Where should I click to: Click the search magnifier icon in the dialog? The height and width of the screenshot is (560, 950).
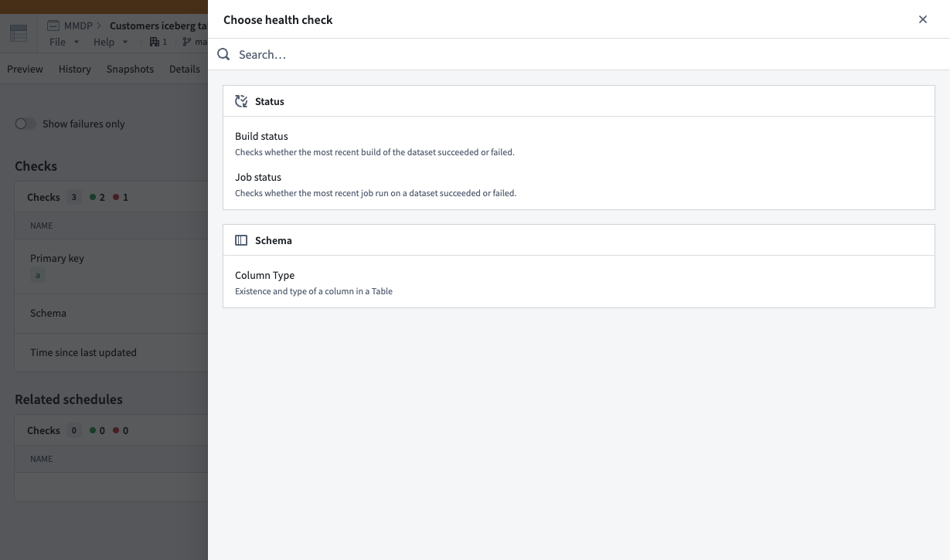pyautogui.click(x=223, y=54)
